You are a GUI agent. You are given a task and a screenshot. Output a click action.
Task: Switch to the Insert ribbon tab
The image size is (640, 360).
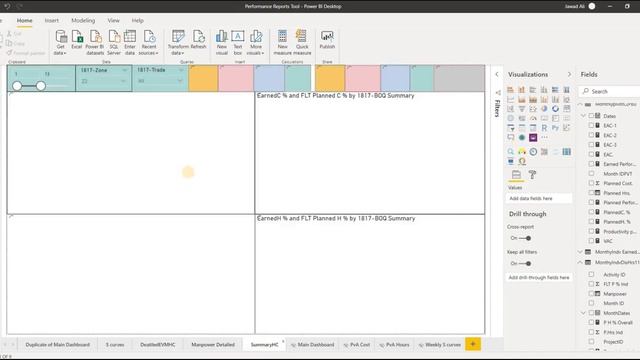[x=51, y=20]
